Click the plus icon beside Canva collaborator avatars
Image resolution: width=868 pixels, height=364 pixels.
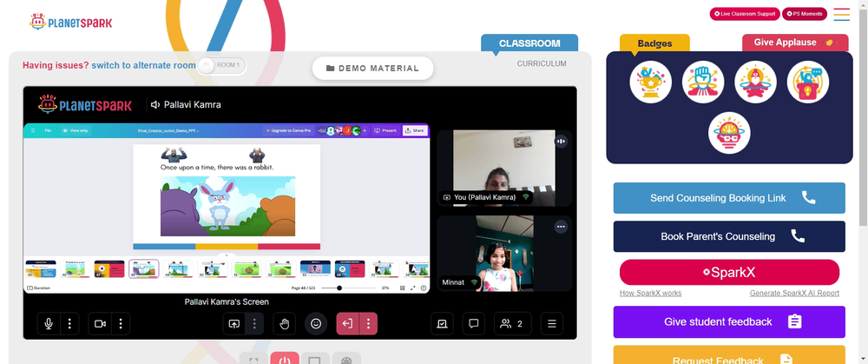pyautogui.click(x=365, y=131)
